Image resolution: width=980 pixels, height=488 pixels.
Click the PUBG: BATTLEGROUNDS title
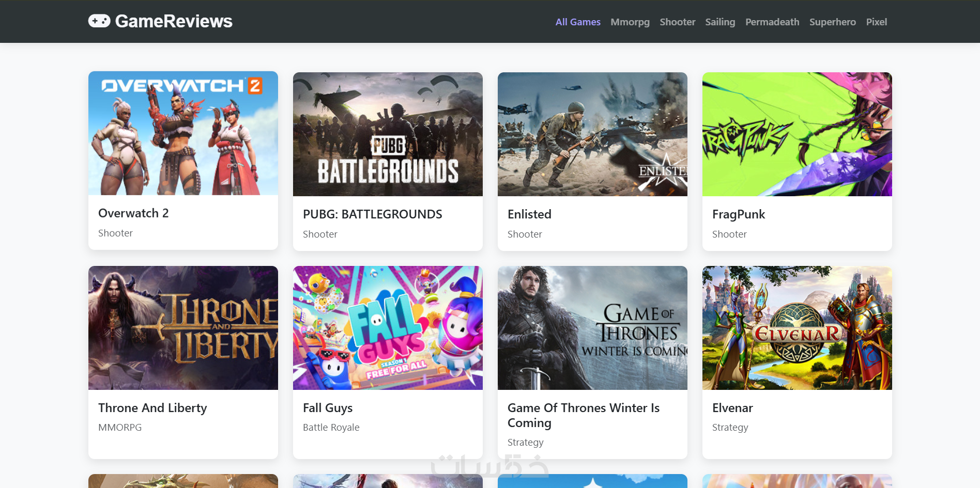coord(373,214)
